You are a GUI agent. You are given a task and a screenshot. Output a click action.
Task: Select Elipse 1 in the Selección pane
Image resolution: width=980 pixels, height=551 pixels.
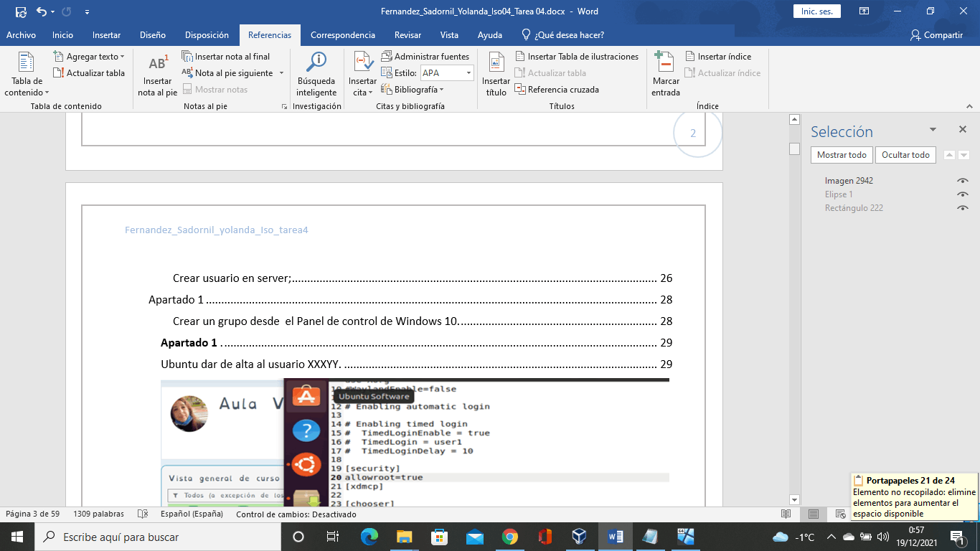click(839, 194)
